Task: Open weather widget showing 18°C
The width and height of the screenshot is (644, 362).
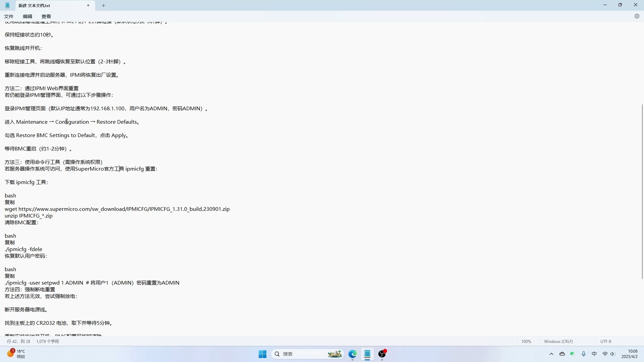Action: pyautogui.click(x=16, y=354)
